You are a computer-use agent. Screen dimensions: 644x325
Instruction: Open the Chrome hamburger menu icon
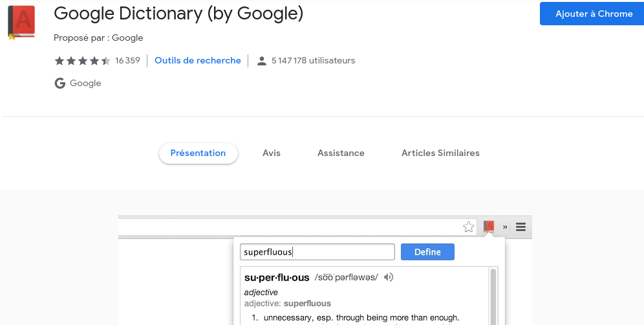click(521, 227)
